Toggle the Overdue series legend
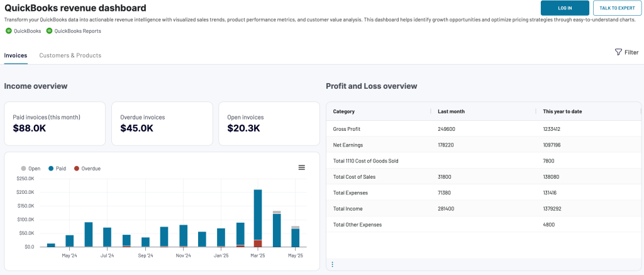The height and width of the screenshot is (275, 644). pos(87,169)
